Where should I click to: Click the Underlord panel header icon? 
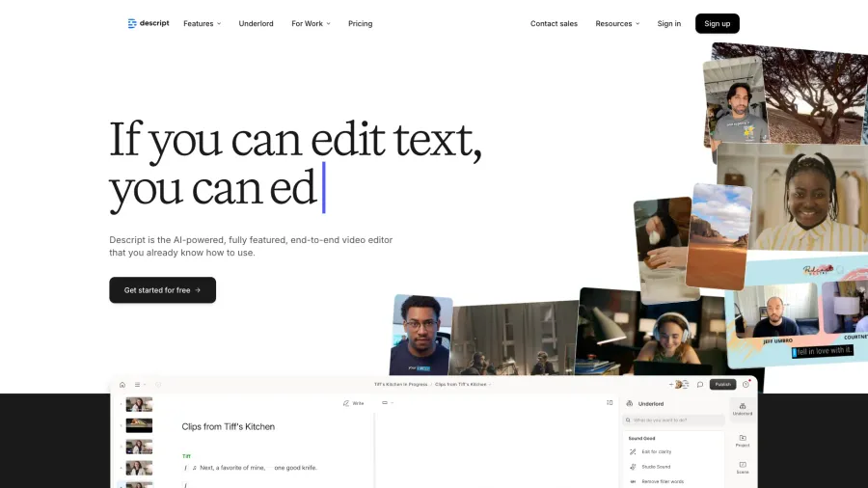(x=630, y=404)
